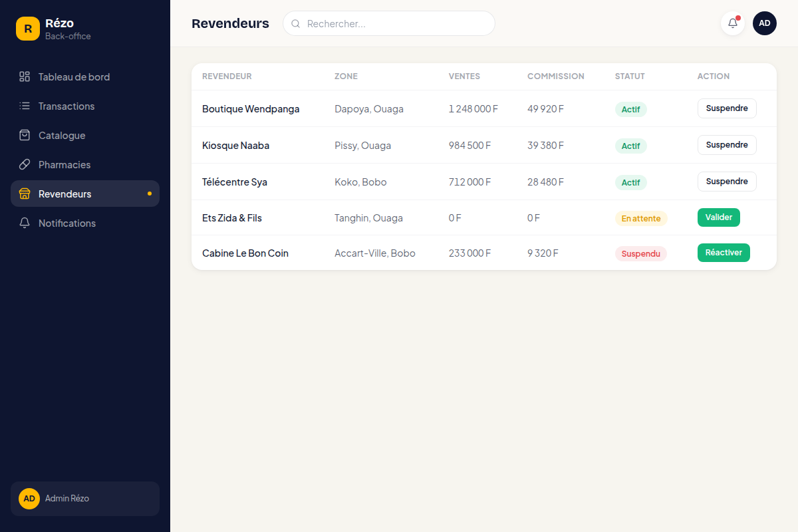The width and height of the screenshot is (798, 532).
Task: Click the Pharmacies pill icon
Action: [x=25, y=164]
